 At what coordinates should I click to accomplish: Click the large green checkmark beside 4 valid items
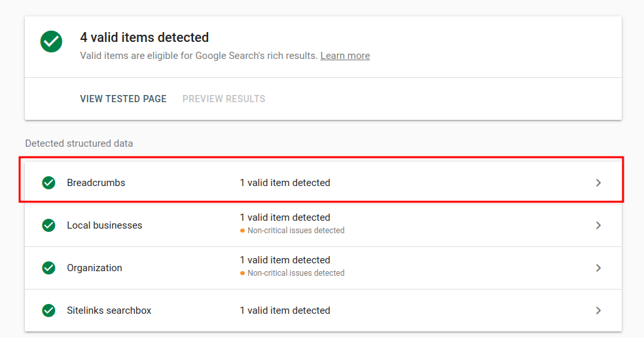click(x=51, y=42)
